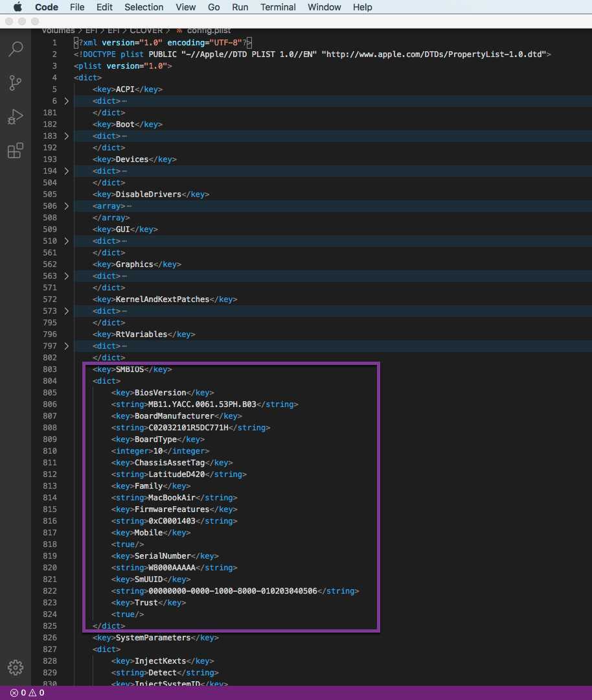This screenshot has width=592, height=700.
Task: Click the SmUUID key text
Action: (148, 579)
